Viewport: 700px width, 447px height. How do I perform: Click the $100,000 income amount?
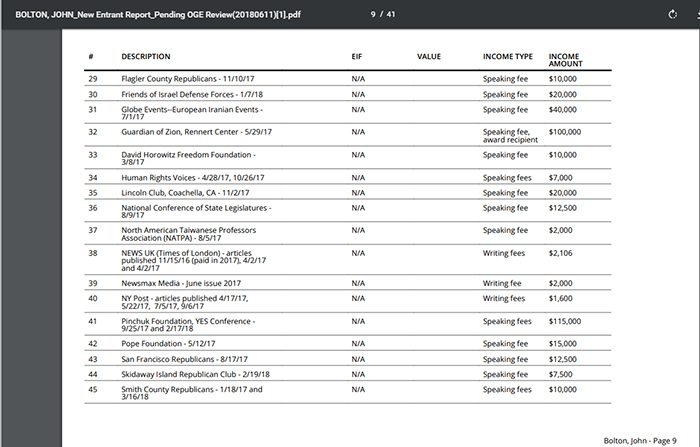tap(565, 131)
